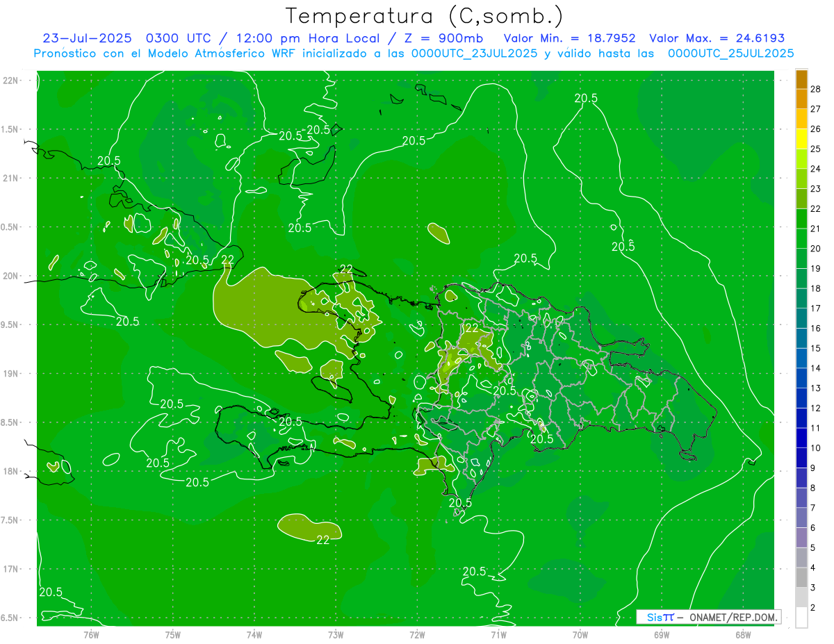The height and width of the screenshot is (644, 834).
Task: Pick the green swatch between 20 and 21
Action: pyautogui.click(x=801, y=239)
